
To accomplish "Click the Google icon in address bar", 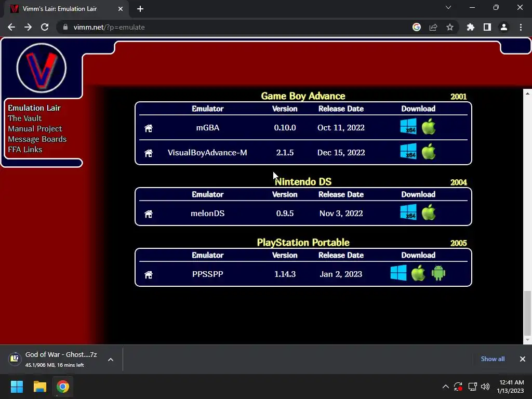I will pos(417,27).
